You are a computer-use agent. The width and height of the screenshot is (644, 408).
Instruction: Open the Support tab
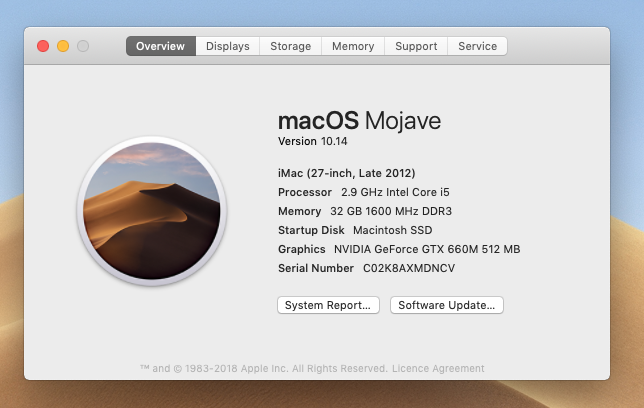pyautogui.click(x=416, y=46)
